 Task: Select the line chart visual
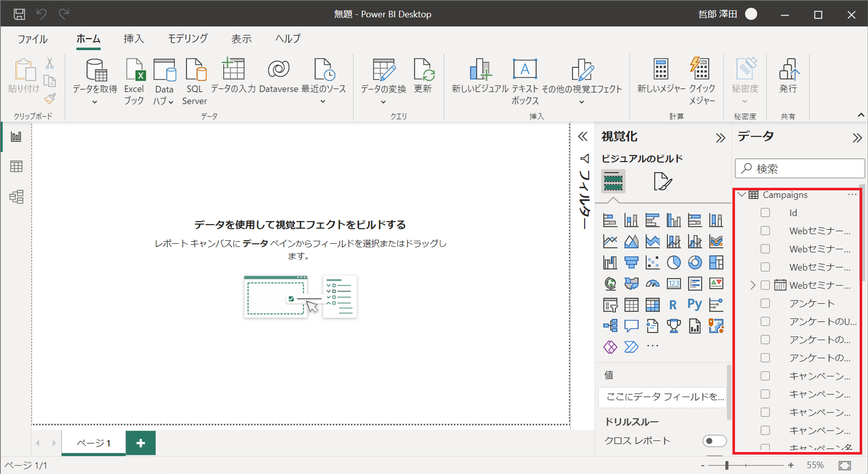pyautogui.click(x=610, y=241)
